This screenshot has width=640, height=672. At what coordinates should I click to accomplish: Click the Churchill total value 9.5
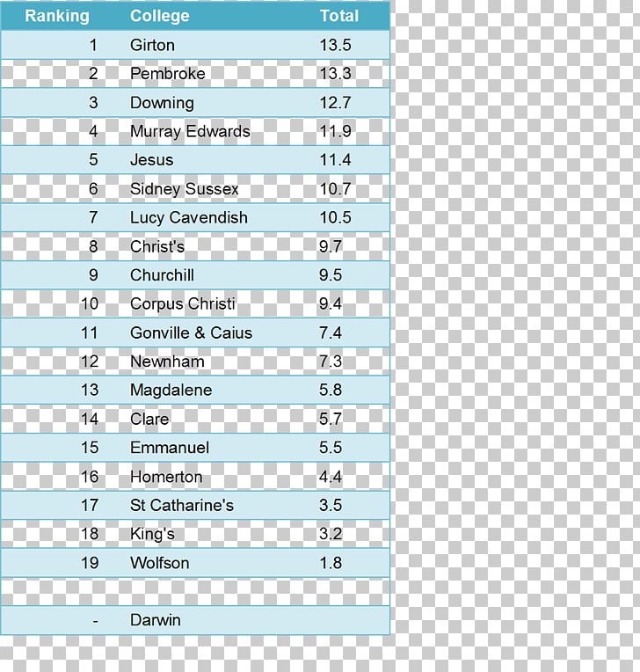pyautogui.click(x=331, y=275)
